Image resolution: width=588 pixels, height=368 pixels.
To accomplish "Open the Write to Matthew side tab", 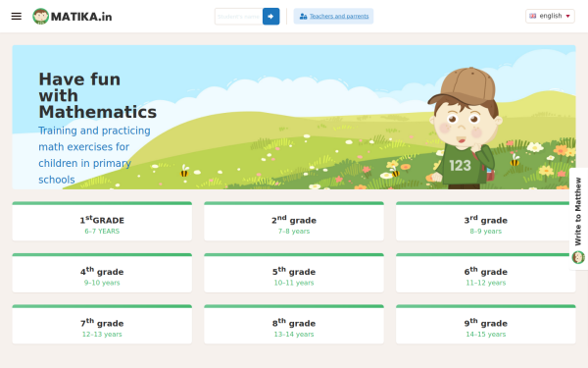I will click(x=578, y=219).
